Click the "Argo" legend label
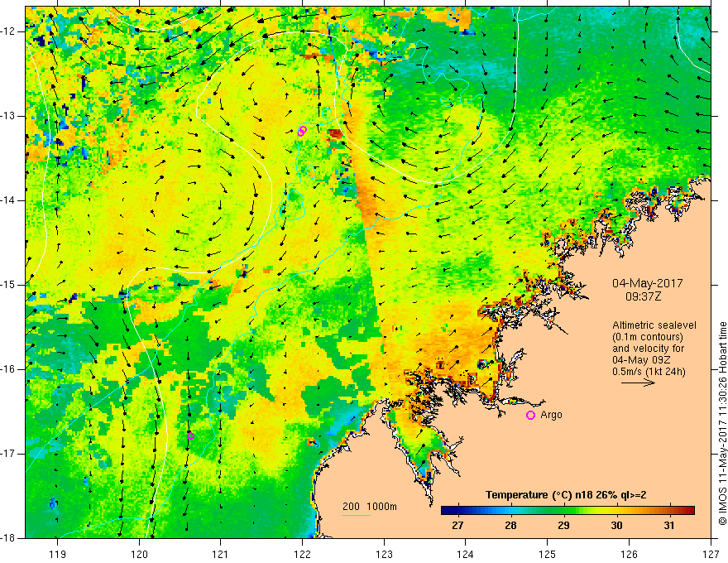Screen dimensions: 728x563 pyautogui.click(x=551, y=415)
